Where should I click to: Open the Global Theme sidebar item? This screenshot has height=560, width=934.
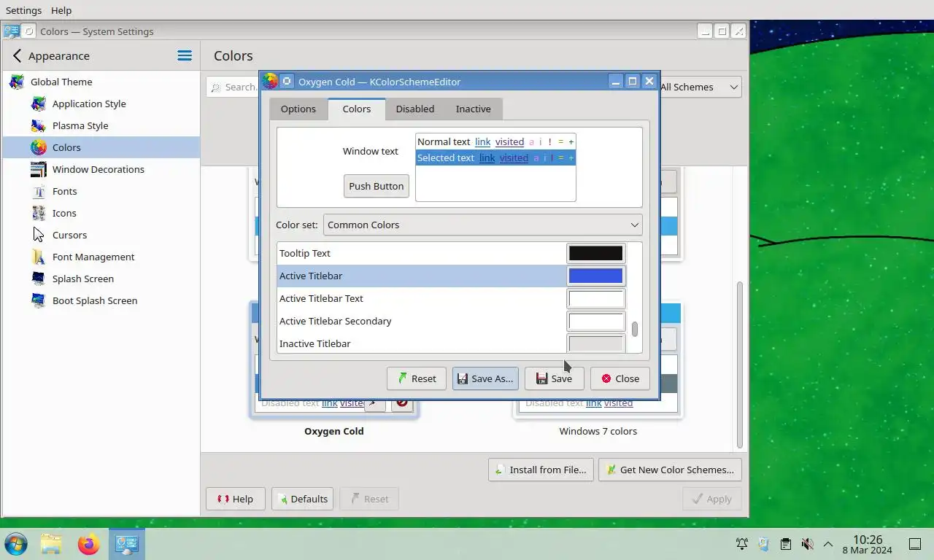tap(100, 82)
